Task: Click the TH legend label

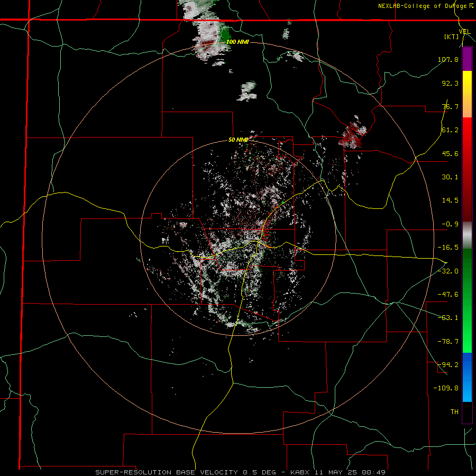Action: 454,412
